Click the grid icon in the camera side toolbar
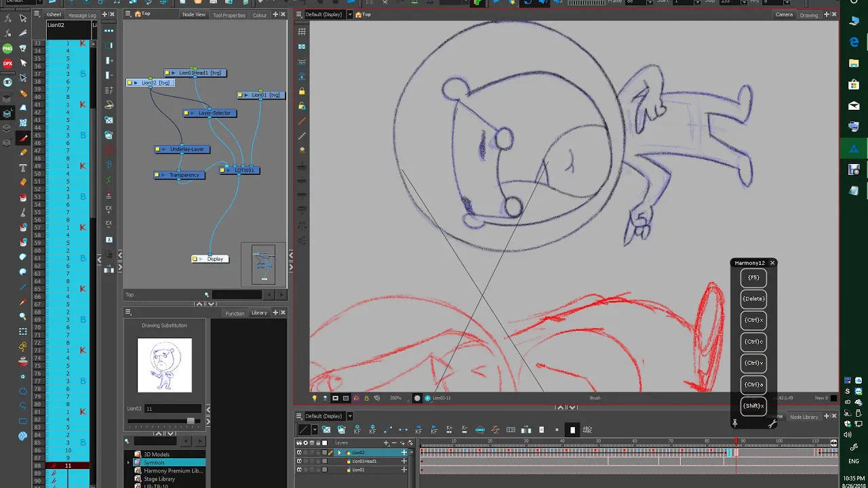This screenshot has height=488, width=868. [302, 31]
